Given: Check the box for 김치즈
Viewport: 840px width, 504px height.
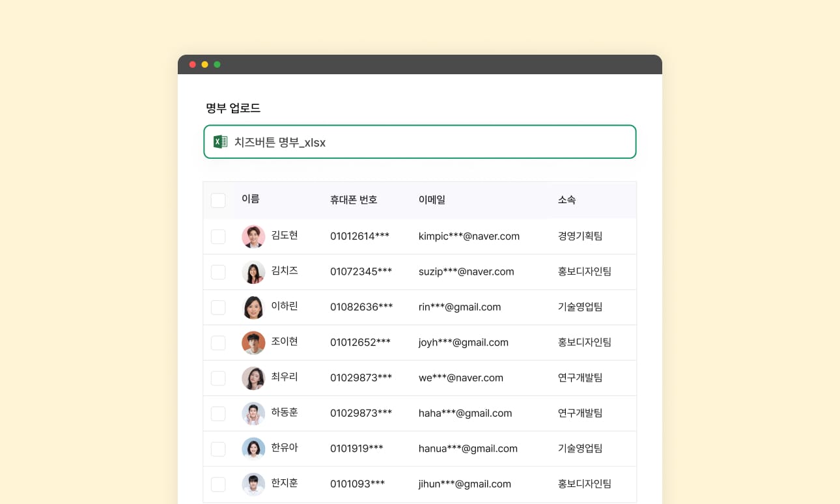Looking at the screenshot, I should (x=218, y=272).
